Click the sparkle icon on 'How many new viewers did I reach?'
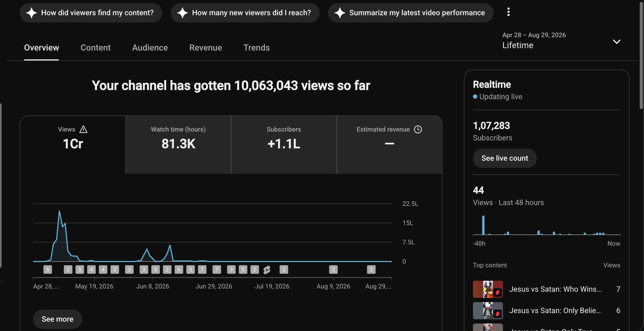Screen dimensions: 644x331 [183, 13]
